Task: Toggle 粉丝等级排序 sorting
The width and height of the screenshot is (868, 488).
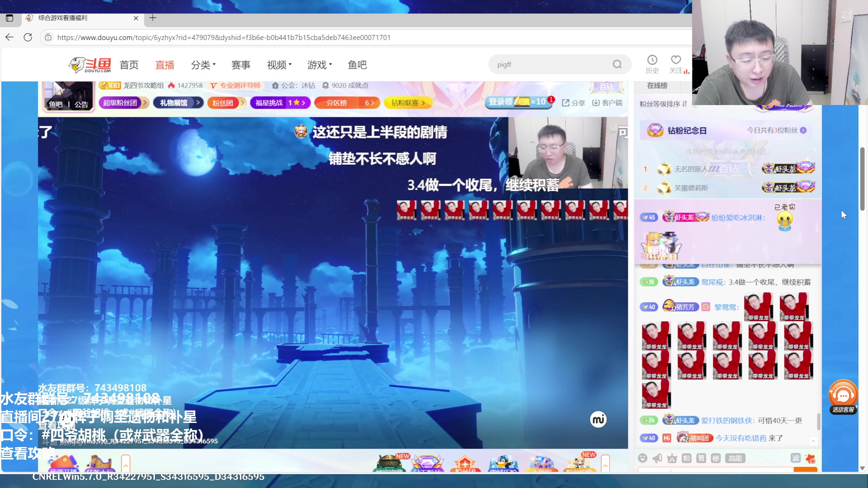Action: [x=663, y=104]
